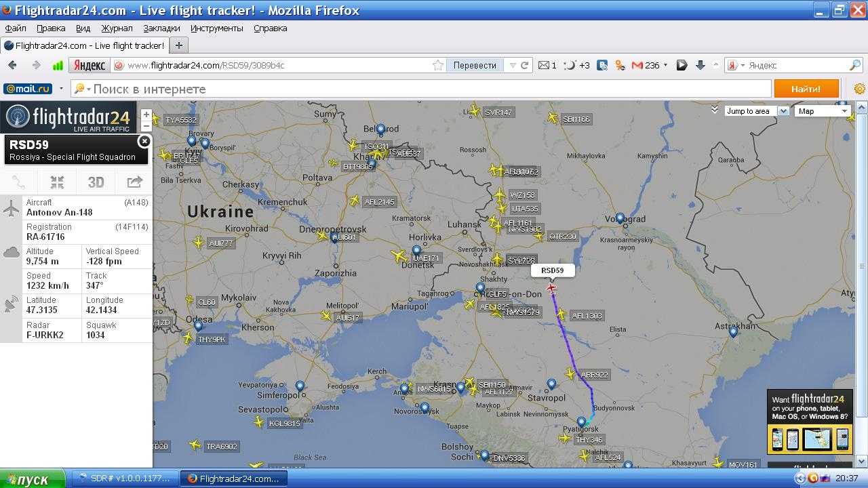Open the Инструменты menu
Screen dimensions: 868x488
pos(216,28)
